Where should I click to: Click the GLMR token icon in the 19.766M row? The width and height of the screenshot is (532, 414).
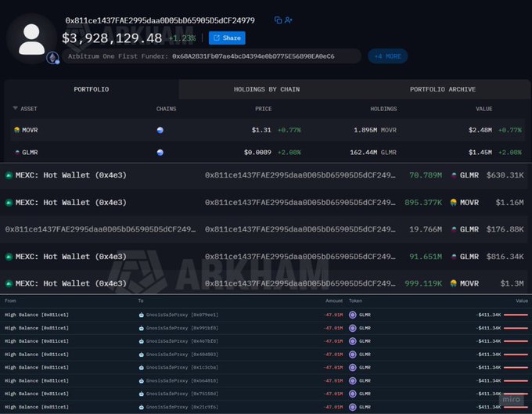(x=454, y=229)
